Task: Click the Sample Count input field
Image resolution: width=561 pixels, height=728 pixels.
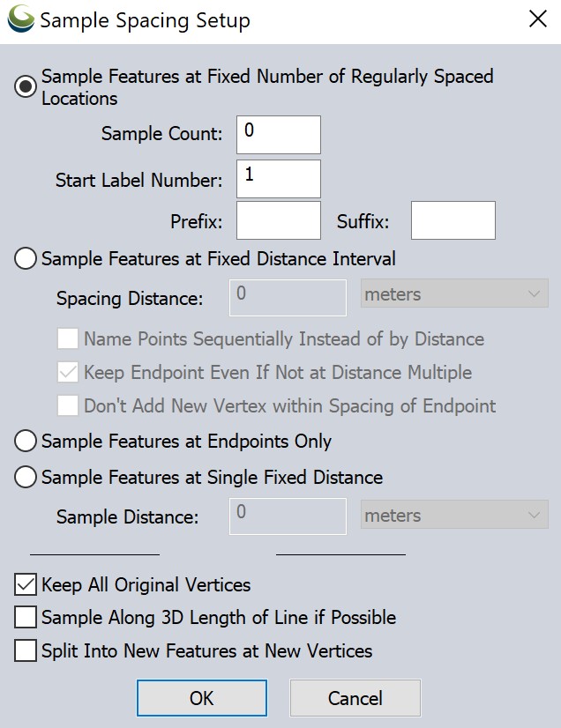Action: (279, 135)
